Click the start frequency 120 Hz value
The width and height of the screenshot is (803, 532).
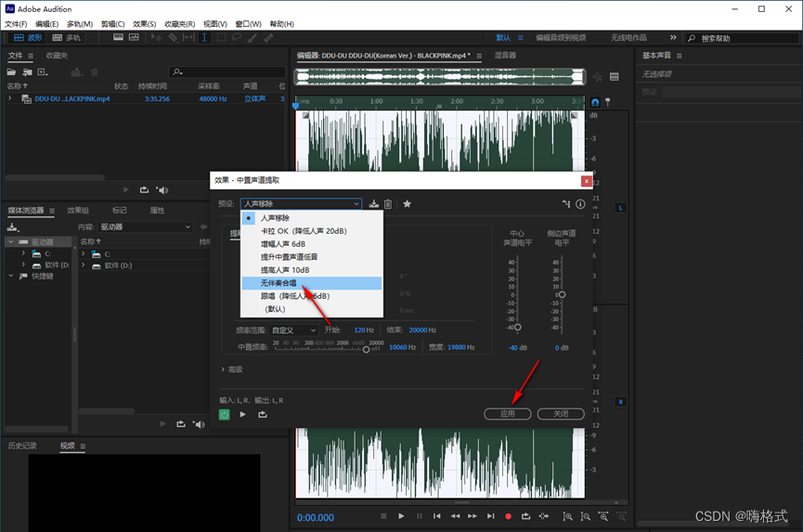pyautogui.click(x=364, y=331)
